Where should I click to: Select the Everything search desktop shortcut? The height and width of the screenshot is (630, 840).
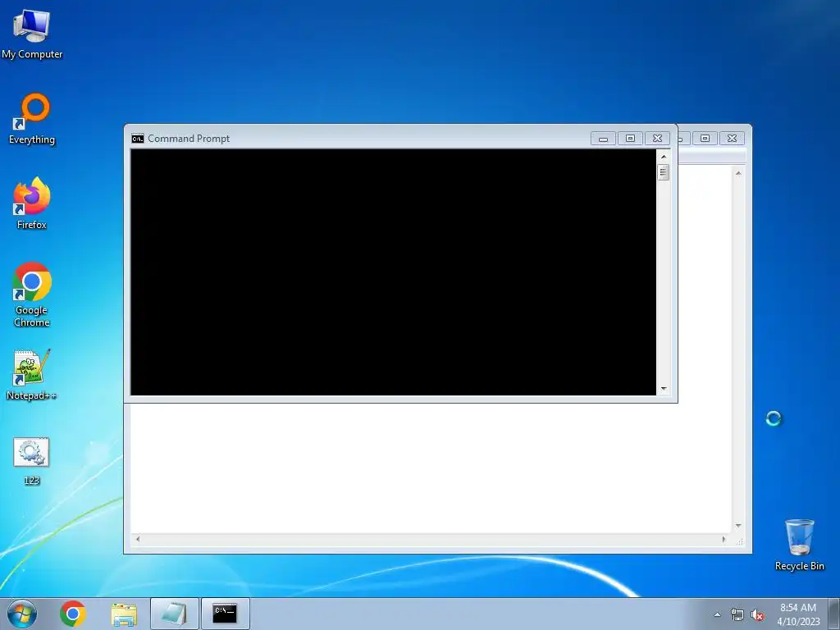(32, 119)
